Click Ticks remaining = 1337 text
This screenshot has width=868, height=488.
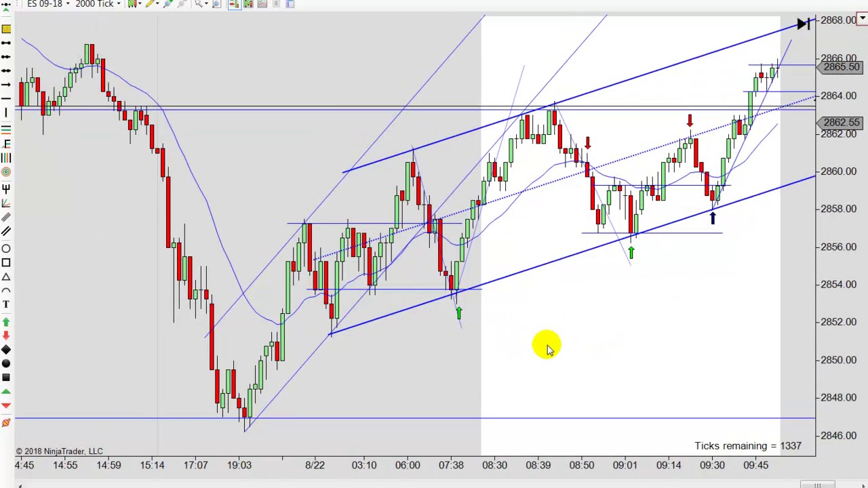point(747,446)
